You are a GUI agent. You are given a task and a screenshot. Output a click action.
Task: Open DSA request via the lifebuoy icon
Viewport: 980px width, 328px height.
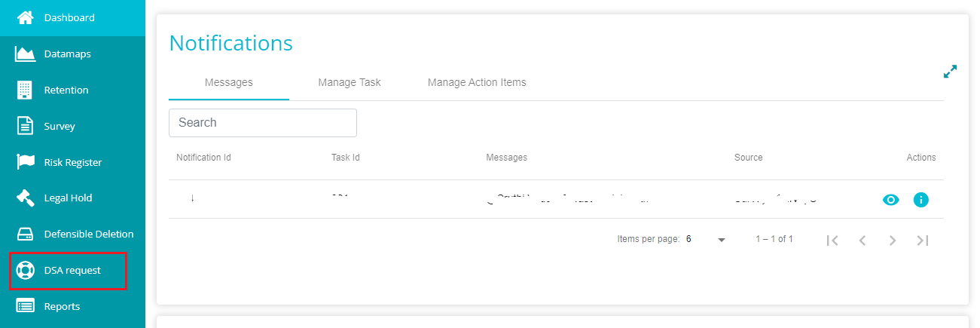click(26, 270)
